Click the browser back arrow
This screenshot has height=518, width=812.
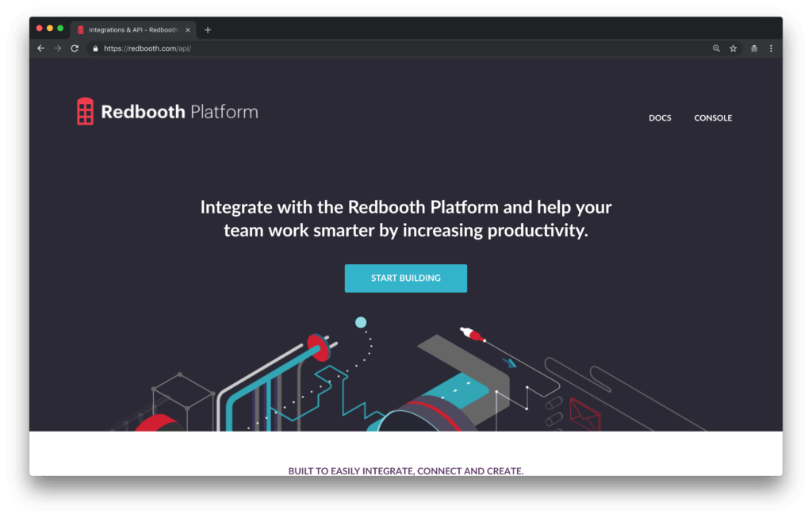pyautogui.click(x=41, y=48)
